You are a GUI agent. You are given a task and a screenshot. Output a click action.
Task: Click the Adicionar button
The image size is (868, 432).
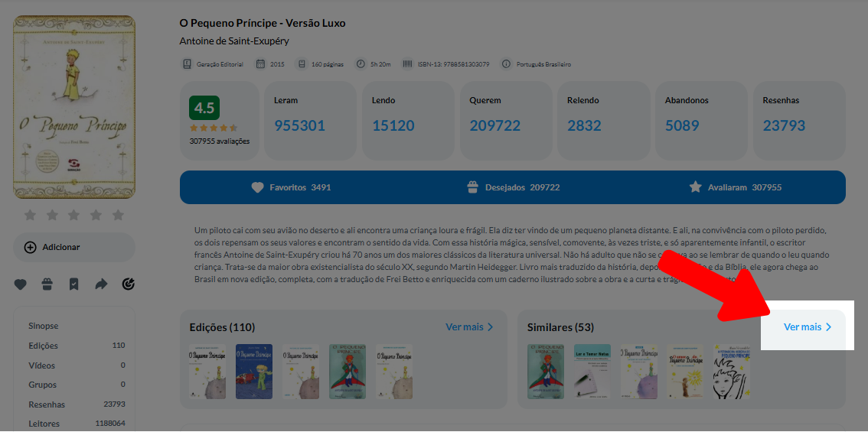point(74,247)
